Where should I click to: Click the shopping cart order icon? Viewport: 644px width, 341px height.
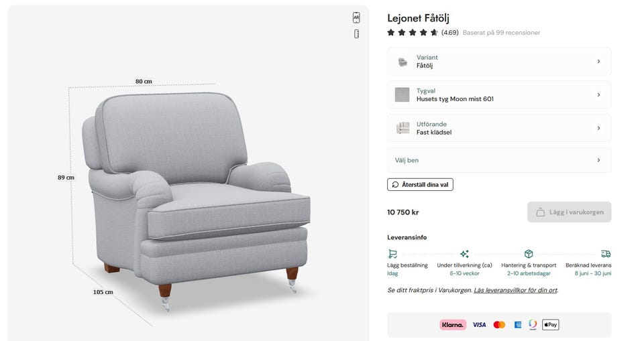[x=392, y=254]
